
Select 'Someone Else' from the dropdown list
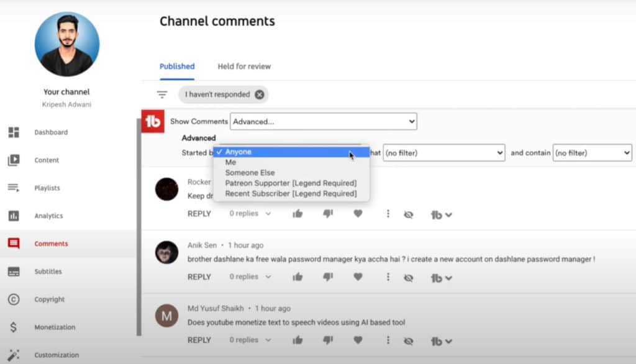pyautogui.click(x=250, y=173)
